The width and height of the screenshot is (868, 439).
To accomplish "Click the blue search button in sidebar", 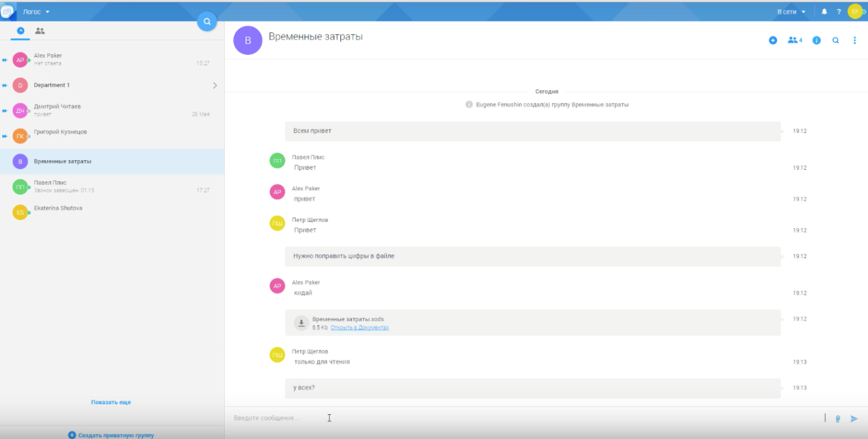I will point(207,22).
